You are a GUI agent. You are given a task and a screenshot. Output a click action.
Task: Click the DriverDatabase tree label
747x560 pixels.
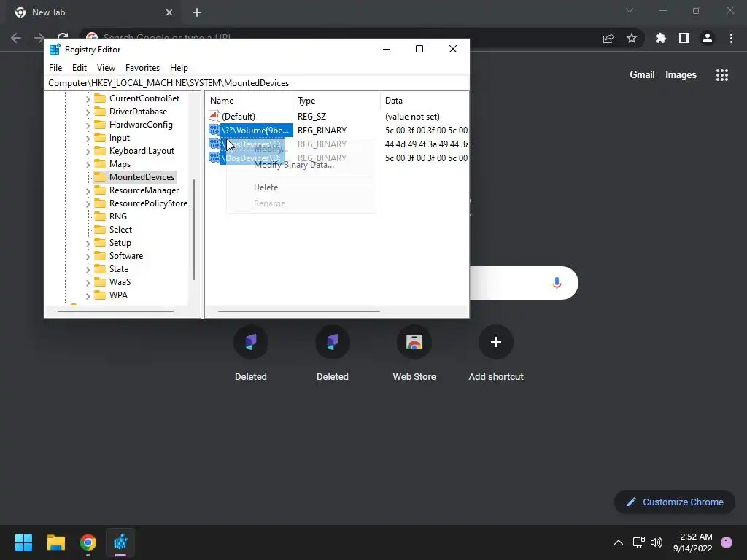(138, 112)
